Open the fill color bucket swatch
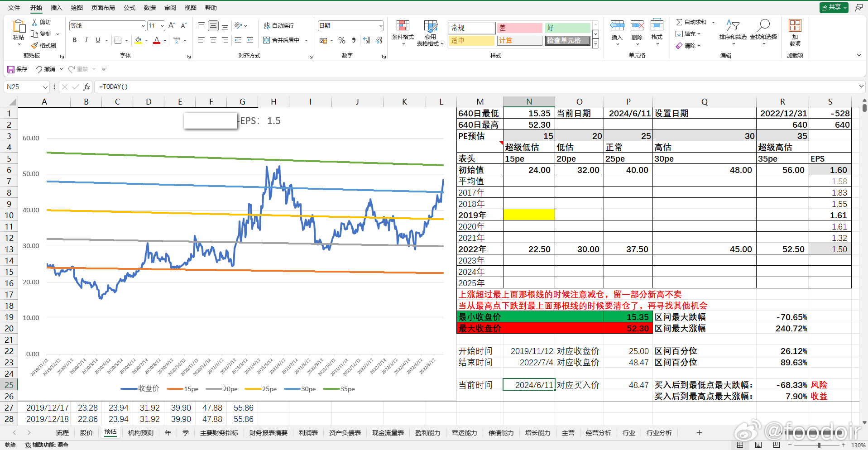Screen dimensions: 868x450 [139, 40]
